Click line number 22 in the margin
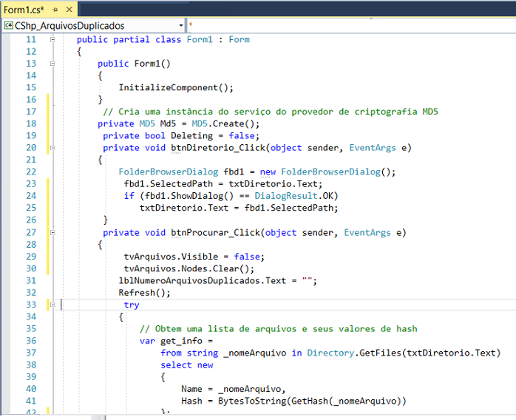The width and height of the screenshot is (516, 420). coord(31,172)
